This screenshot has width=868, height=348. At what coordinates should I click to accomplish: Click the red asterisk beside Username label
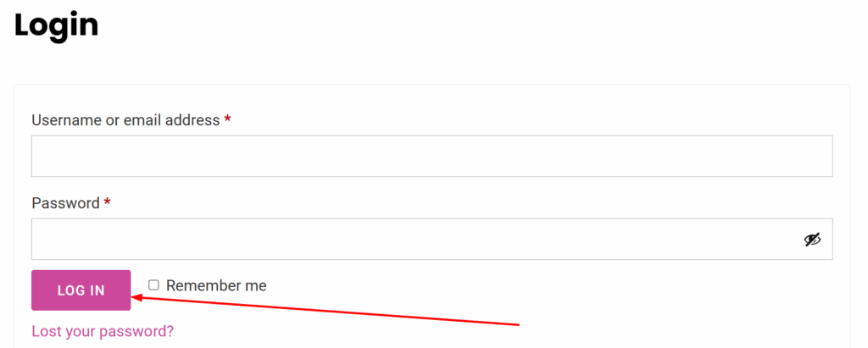click(x=227, y=119)
